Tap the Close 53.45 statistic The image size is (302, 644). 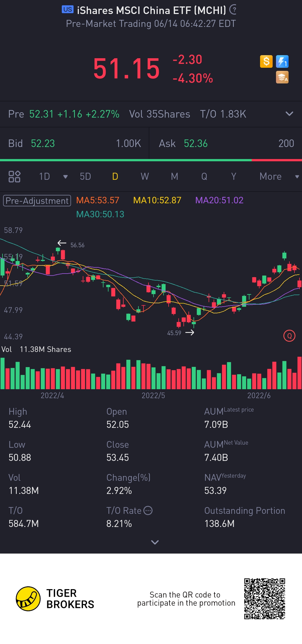(118, 451)
